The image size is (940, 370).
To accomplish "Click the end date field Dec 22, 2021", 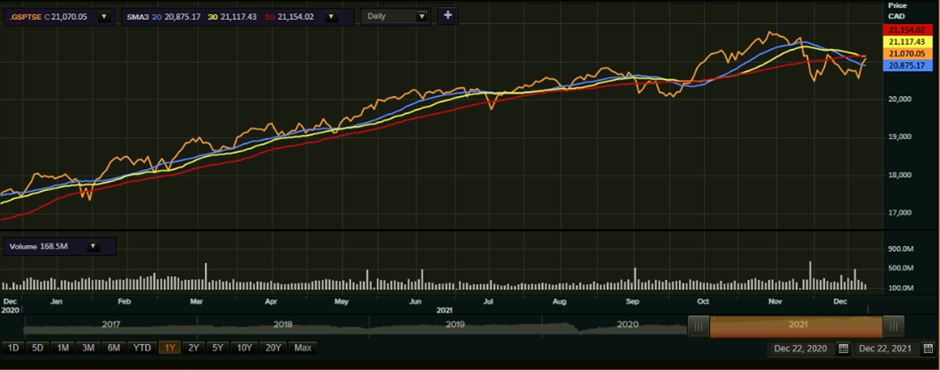I will pyautogui.click(x=886, y=348).
